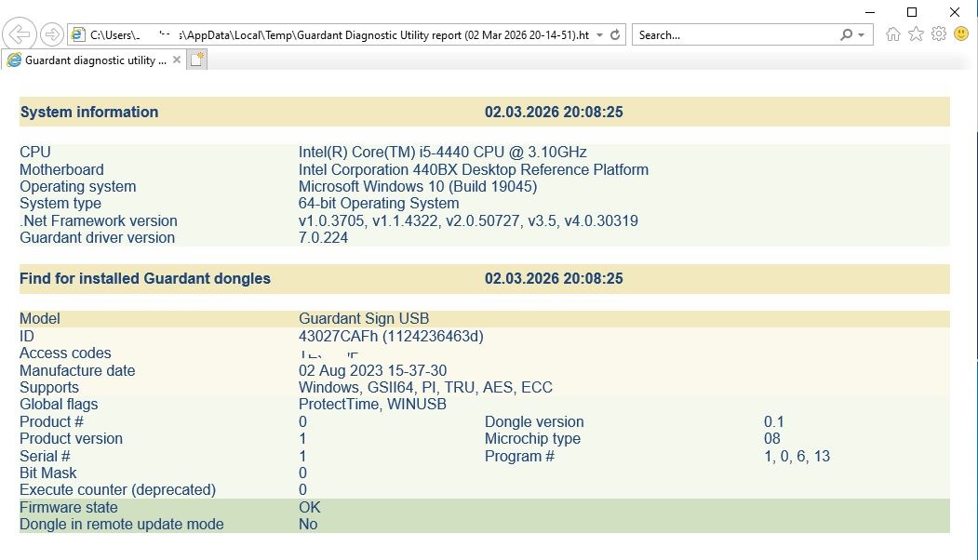Screen dimensions: 978x560
Task: Maximize the browser window
Action: coord(912,11)
